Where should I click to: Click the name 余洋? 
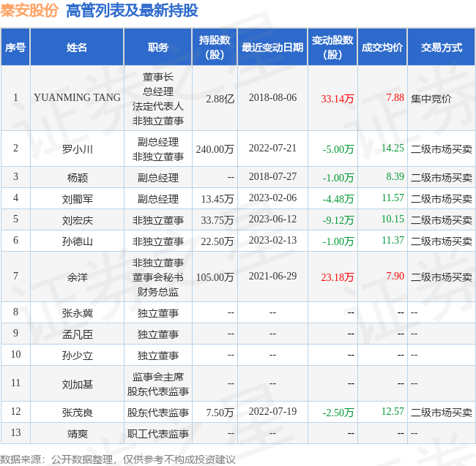[77, 277]
